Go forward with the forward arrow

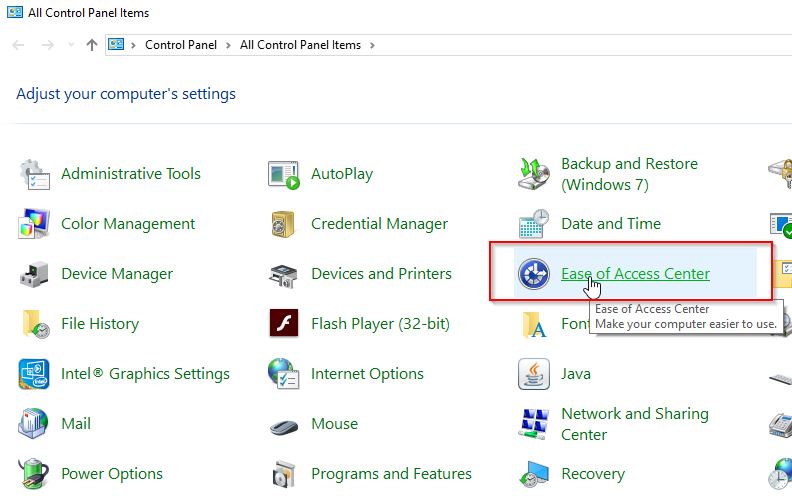47,45
